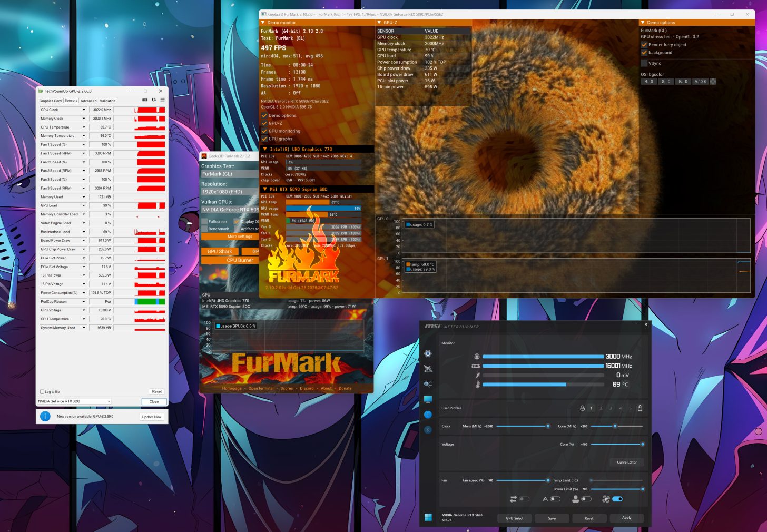This screenshot has width=767, height=532.
Task: Click the Afterburner monitor display icon
Action: tap(428, 399)
